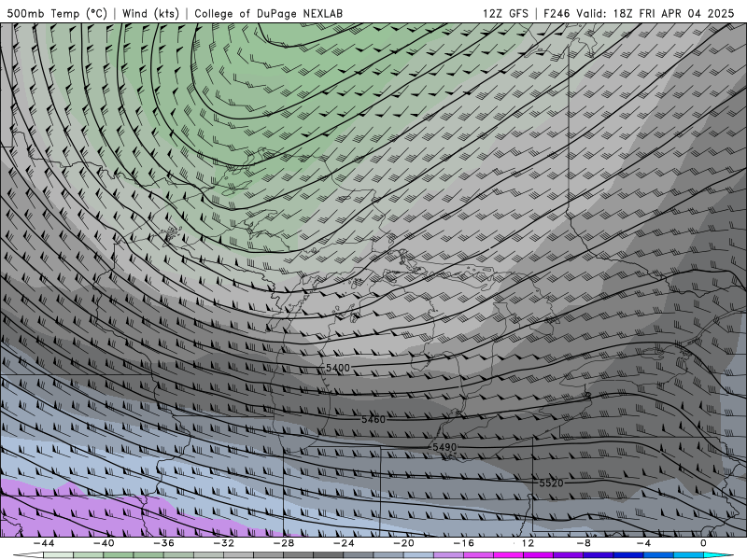747x560 pixels.
Task: Click the 'College of DuPage NEXLAB' header text
Action: [x=268, y=13]
